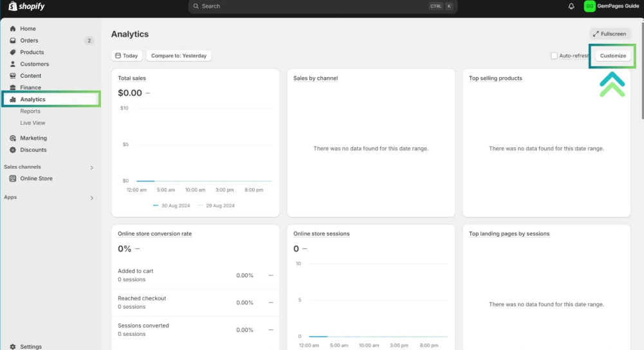Screen dimensions: 644x350
Task: Click the Content icon in sidebar
Action: (13, 75)
